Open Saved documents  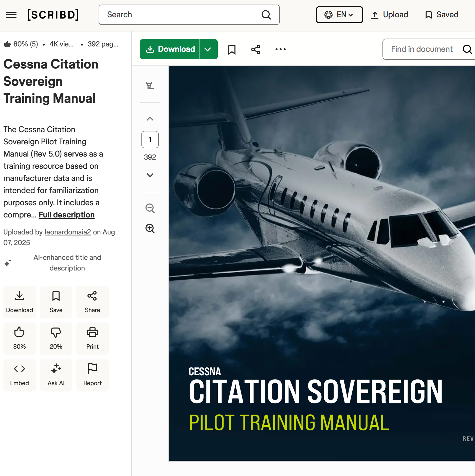pyautogui.click(x=442, y=15)
